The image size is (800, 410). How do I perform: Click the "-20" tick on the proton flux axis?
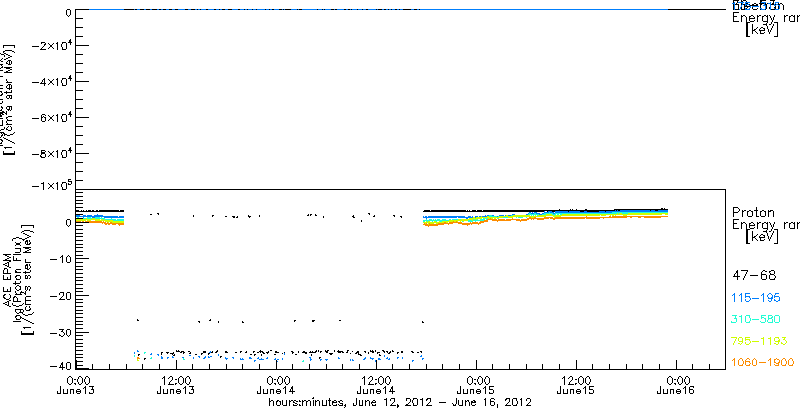coord(61,296)
